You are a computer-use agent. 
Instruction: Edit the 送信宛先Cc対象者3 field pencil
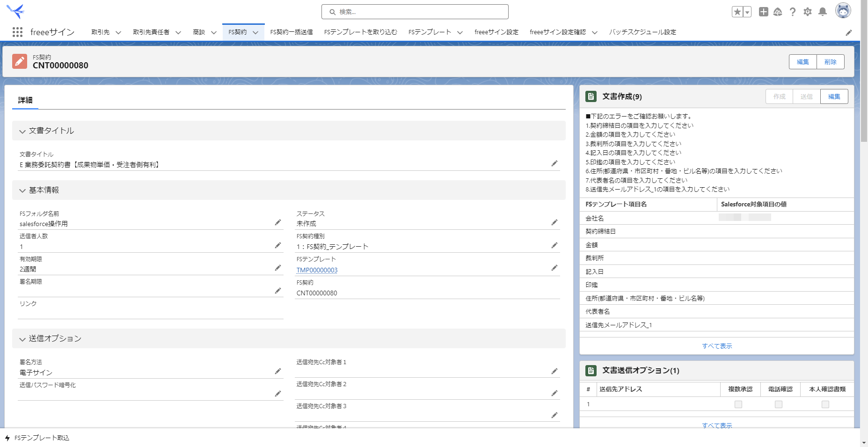point(554,415)
